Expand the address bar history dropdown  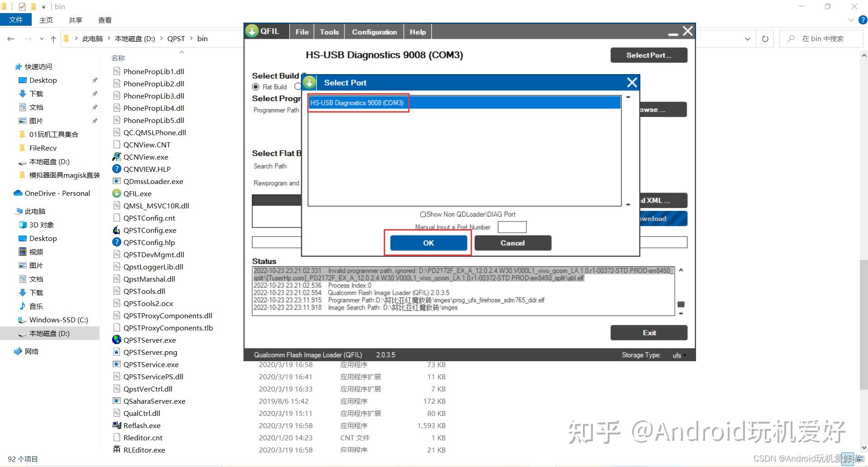point(747,39)
